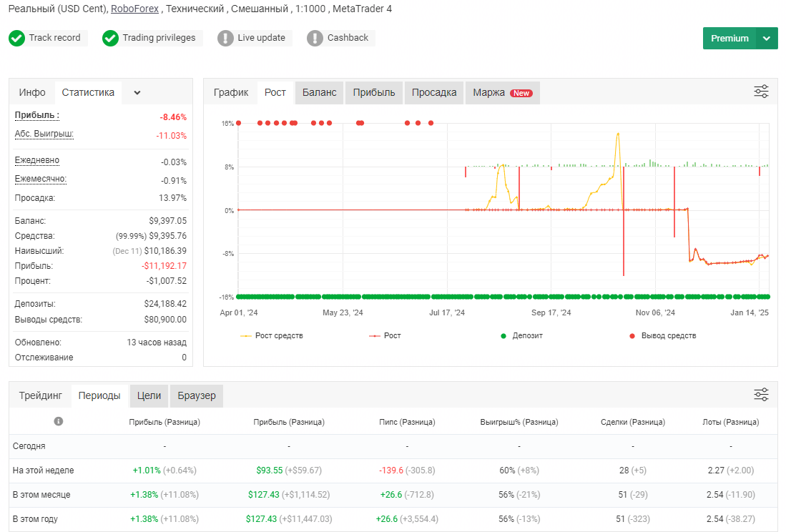Viewport: 786px width, 532px height.
Task: Expand the Premium button dropdown arrow
Action: coord(767,39)
